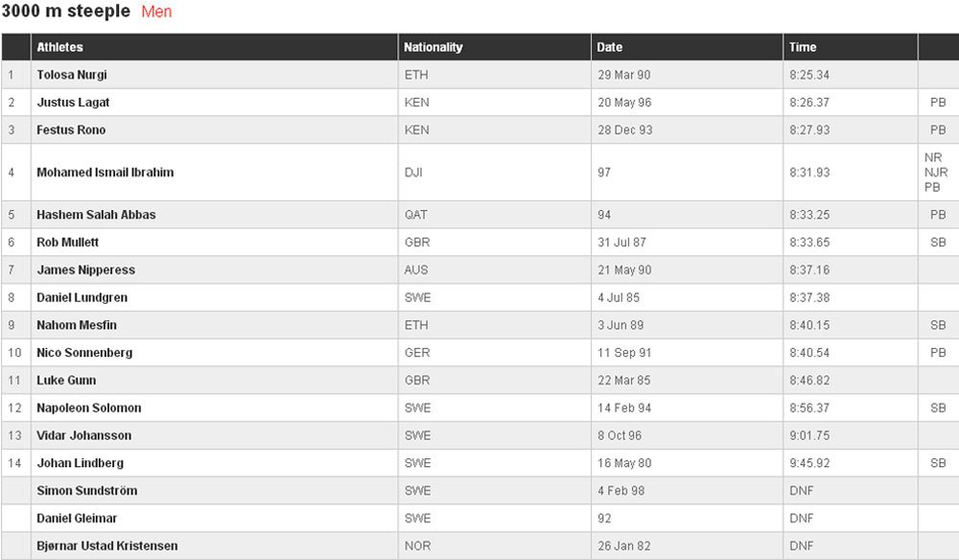Open Rob Mullett entry
The image size is (959, 560).
click(67, 242)
